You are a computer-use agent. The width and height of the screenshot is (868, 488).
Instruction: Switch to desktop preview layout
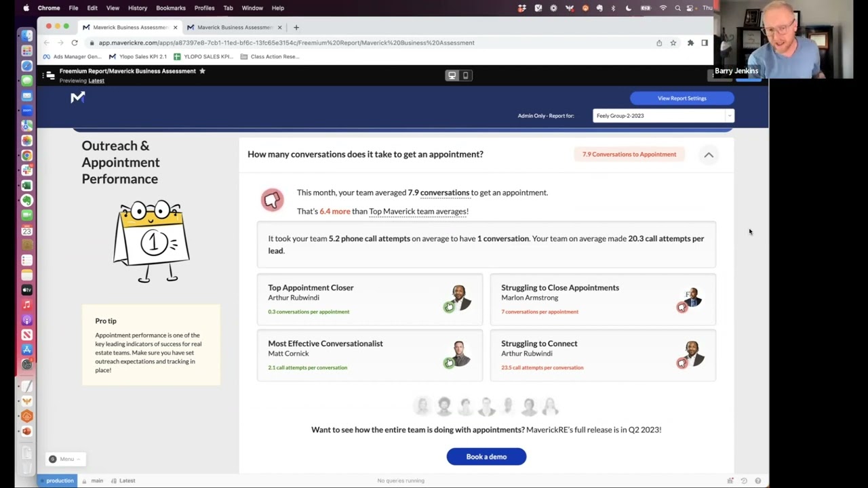452,75
